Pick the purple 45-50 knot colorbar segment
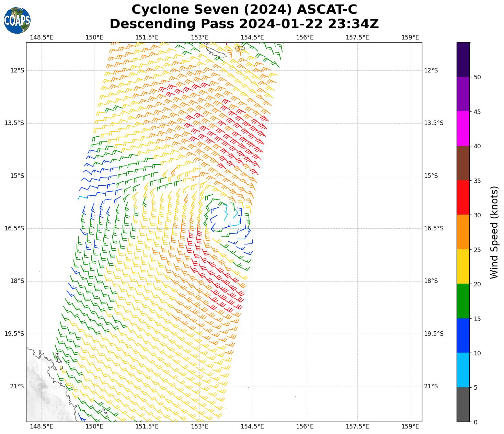 pyautogui.click(x=463, y=94)
